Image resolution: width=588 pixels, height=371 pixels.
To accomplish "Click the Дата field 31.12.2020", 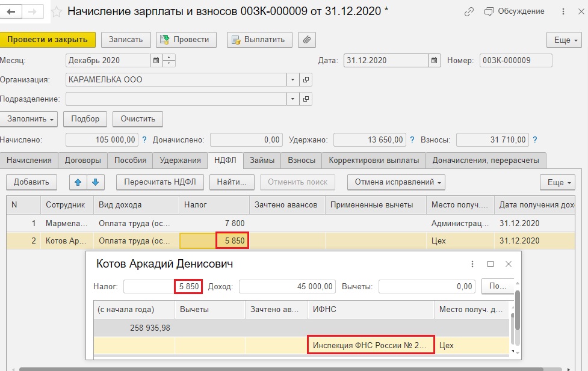I will click(386, 60).
